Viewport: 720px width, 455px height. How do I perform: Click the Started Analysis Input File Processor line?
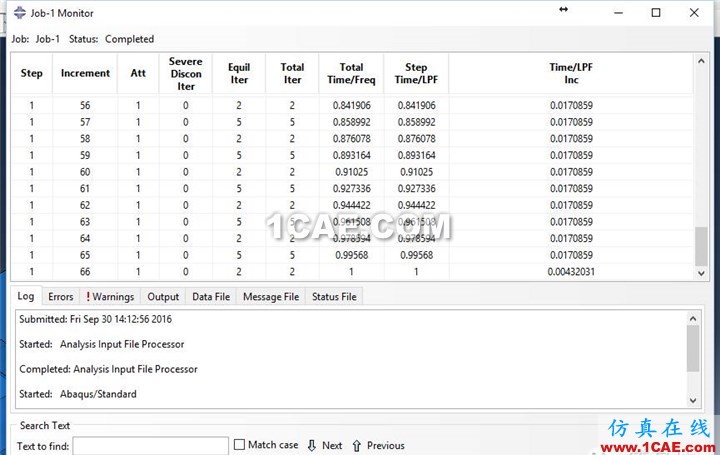(x=101, y=344)
